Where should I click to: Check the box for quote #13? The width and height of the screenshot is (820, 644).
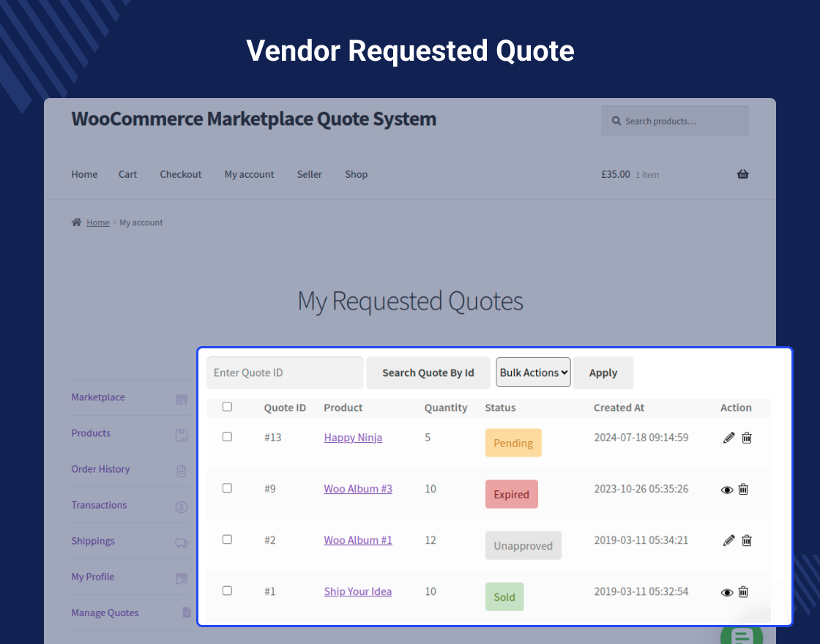[227, 436]
